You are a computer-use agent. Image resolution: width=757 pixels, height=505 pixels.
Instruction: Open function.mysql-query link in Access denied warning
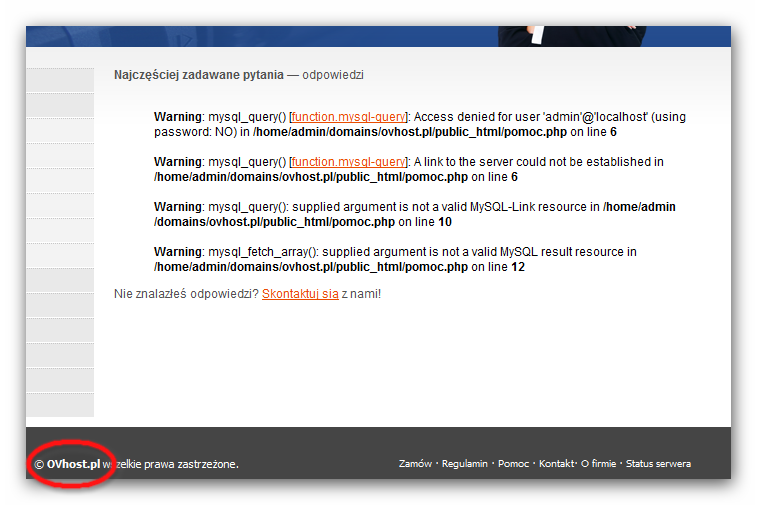click(x=348, y=117)
